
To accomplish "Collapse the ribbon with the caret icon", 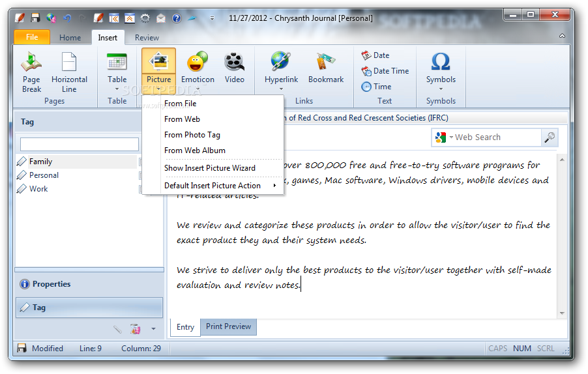I will (x=562, y=36).
